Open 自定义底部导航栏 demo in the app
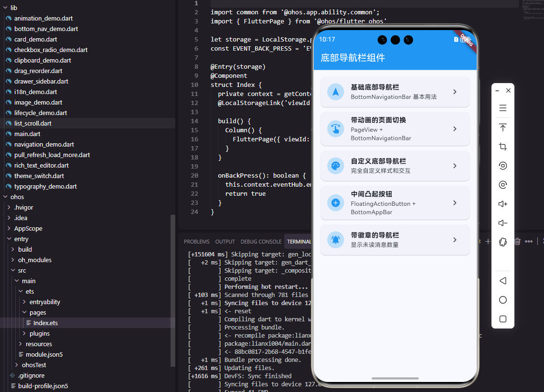544x392 pixels. coord(395,166)
